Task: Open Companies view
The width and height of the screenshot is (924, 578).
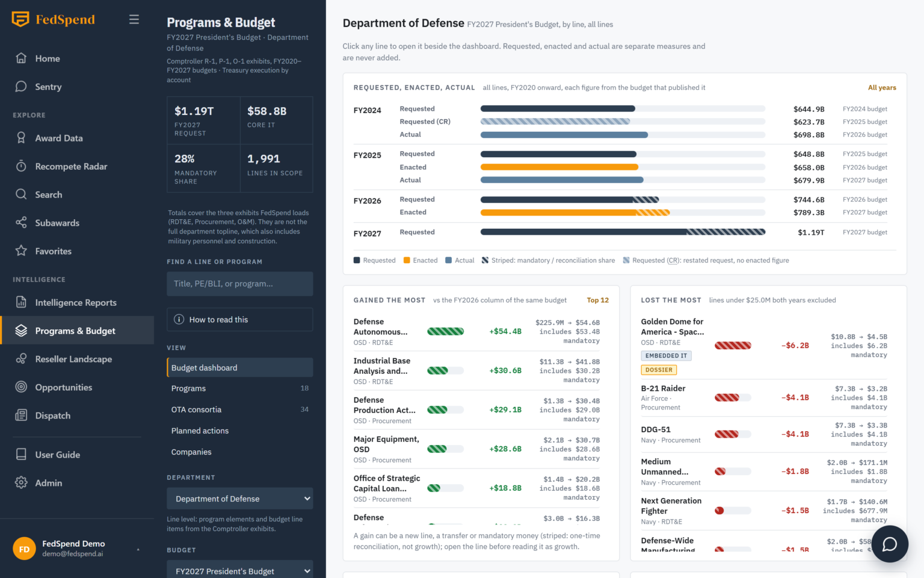Action: click(240, 452)
